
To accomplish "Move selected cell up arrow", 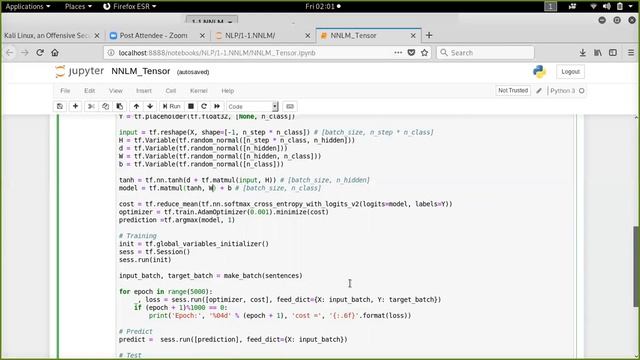I will point(136,107).
